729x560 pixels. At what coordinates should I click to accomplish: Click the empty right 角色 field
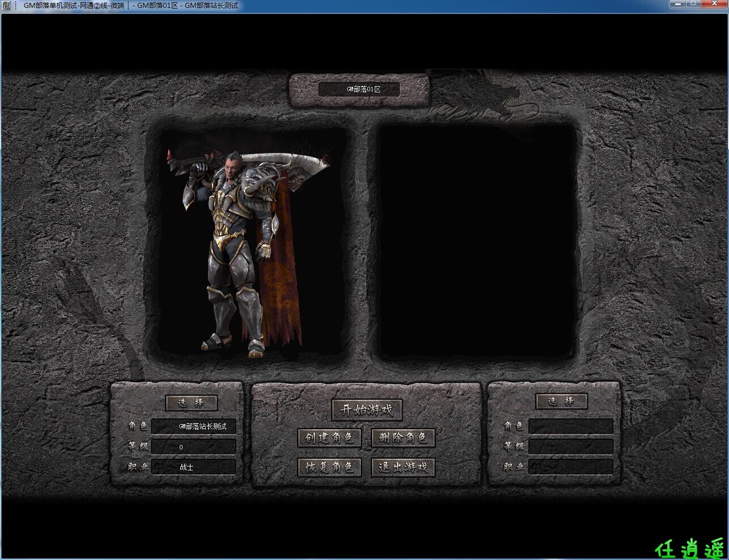point(570,426)
